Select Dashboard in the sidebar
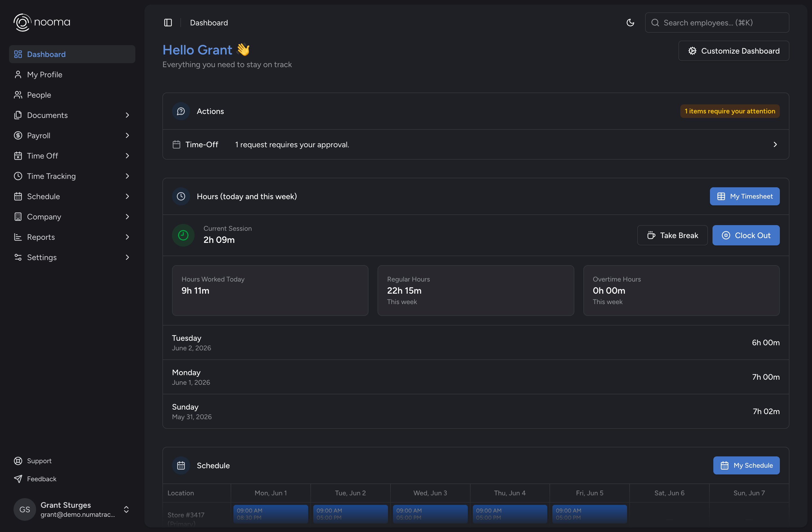Image resolution: width=812 pixels, height=532 pixels. 72,54
